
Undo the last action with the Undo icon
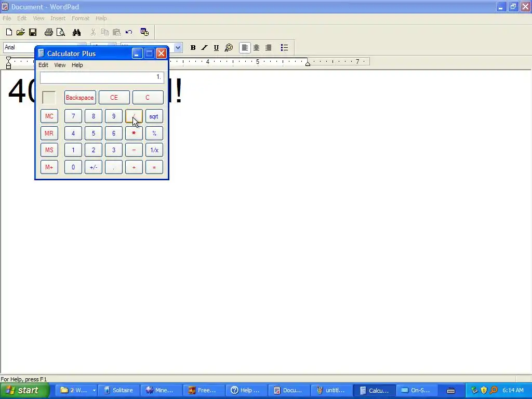pos(129,32)
